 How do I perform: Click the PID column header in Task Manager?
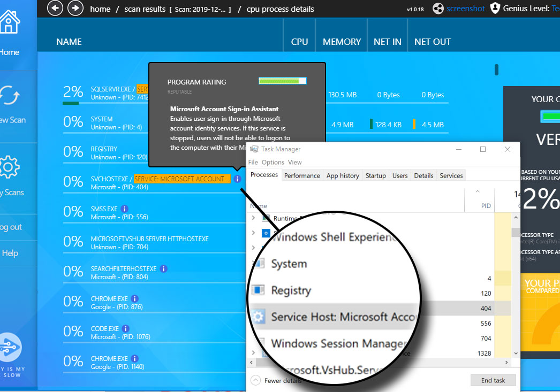[x=486, y=206]
